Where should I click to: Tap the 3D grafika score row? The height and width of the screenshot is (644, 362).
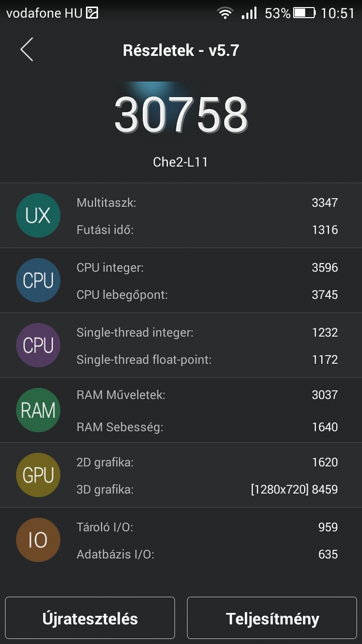[x=207, y=489]
